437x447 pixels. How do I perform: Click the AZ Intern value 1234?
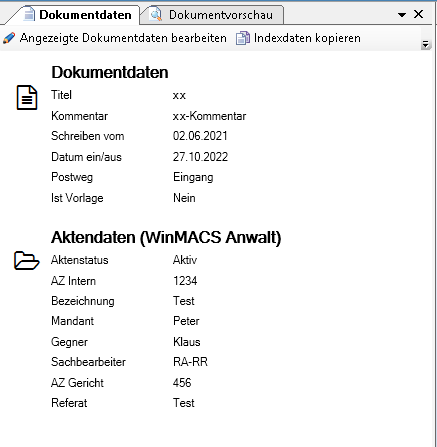click(185, 281)
